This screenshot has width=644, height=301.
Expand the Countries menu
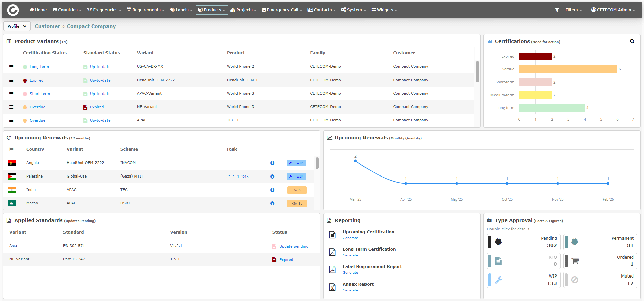pos(67,10)
